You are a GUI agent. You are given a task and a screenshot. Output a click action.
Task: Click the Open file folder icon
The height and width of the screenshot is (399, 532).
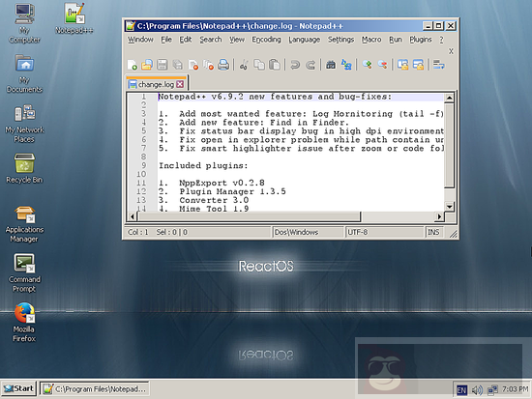click(147, 65)
